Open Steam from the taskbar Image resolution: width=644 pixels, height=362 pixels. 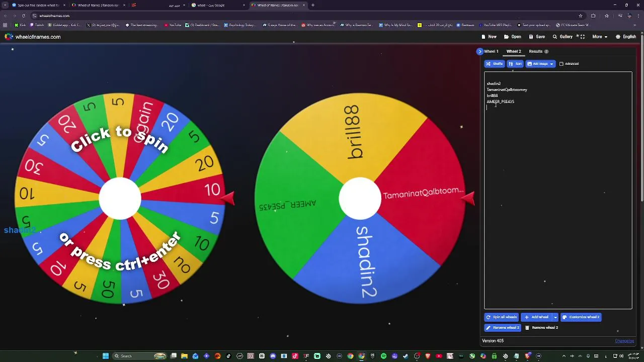[406, 356]
